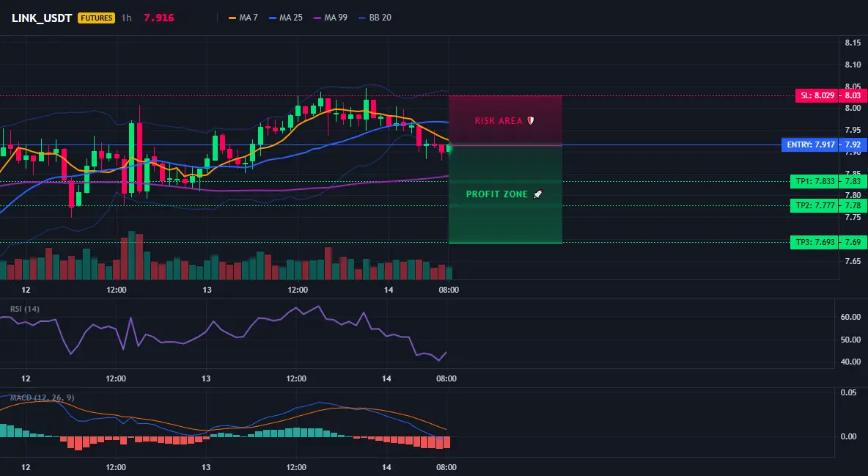Toggle the MA 25 legend item
The image size is (868, 476).
point(286,18)
